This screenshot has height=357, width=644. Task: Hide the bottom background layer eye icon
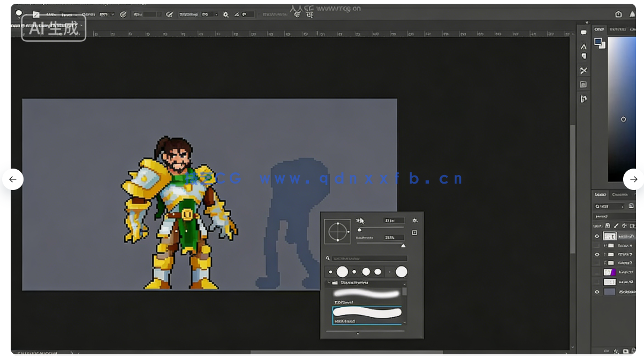click(597, 292)
